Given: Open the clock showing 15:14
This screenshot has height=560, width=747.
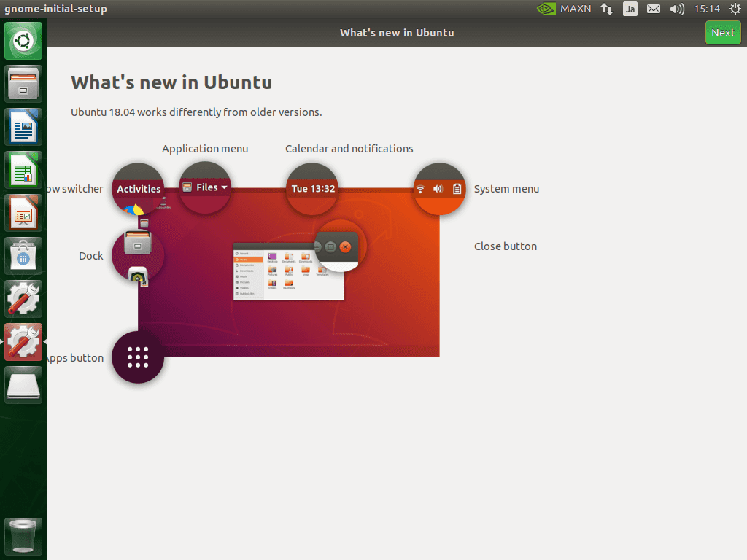Looking at the screenshot, I should coord(707,9).
